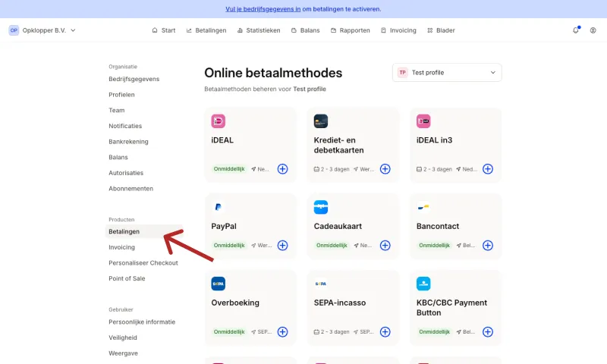Click plus icon on Overboeking card
Screen dimensions: 607x364
[282, 332]
